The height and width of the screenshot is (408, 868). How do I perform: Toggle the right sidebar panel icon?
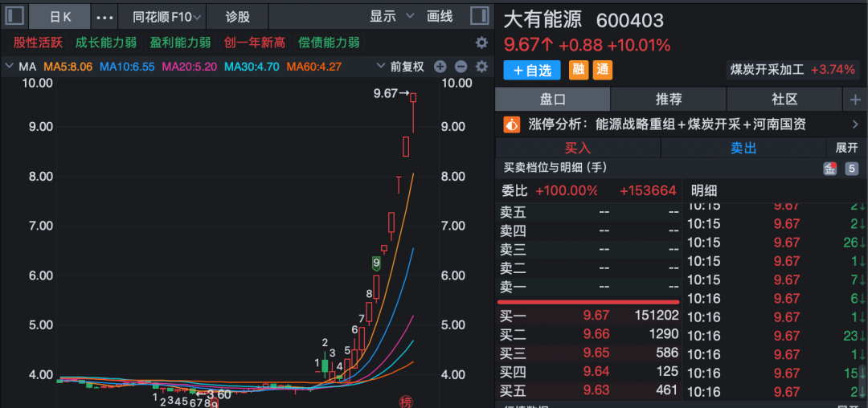point(479,16)
